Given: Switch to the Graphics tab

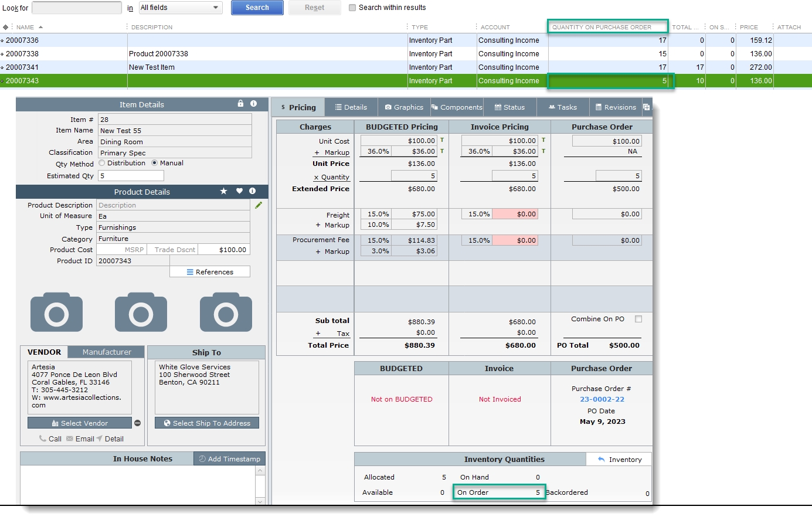Looking at the screenshot, I should (403, 107).
